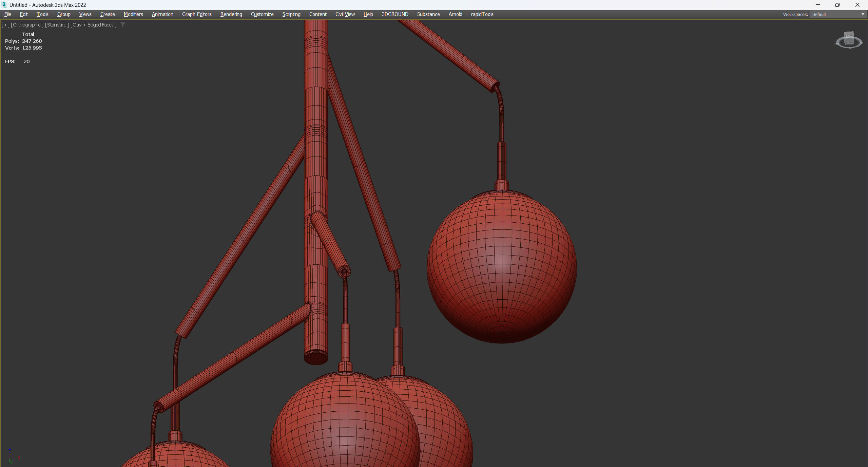Click the Orthographic viewport label
Screen dimensions: 868x467
coord(27,25)
